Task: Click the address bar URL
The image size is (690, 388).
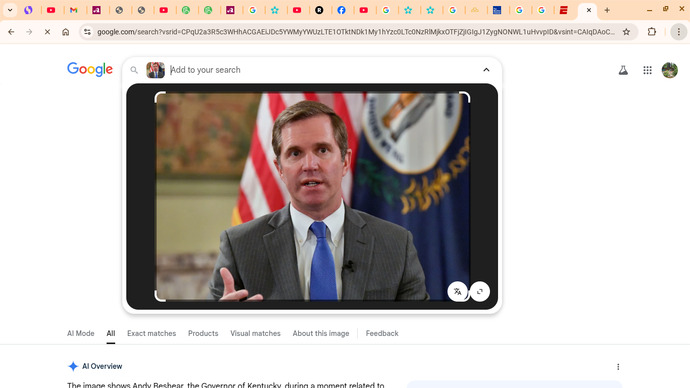Action: click(x=356, y=32)
